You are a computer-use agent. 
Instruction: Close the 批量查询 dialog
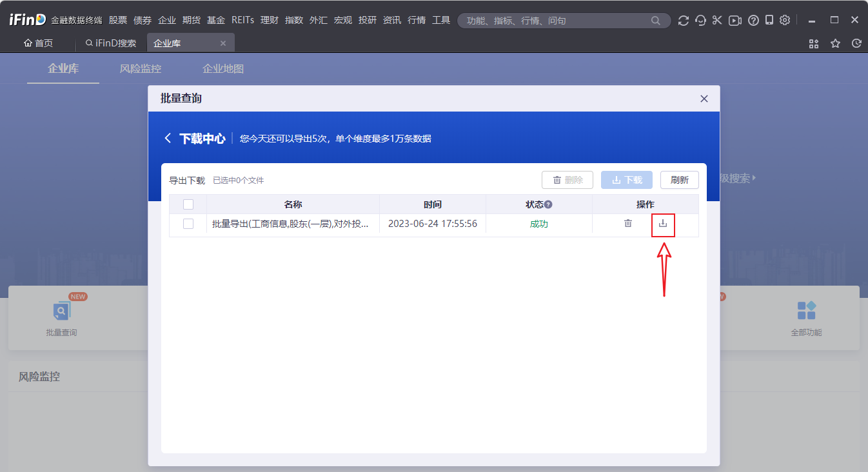[x=704, y=99]
